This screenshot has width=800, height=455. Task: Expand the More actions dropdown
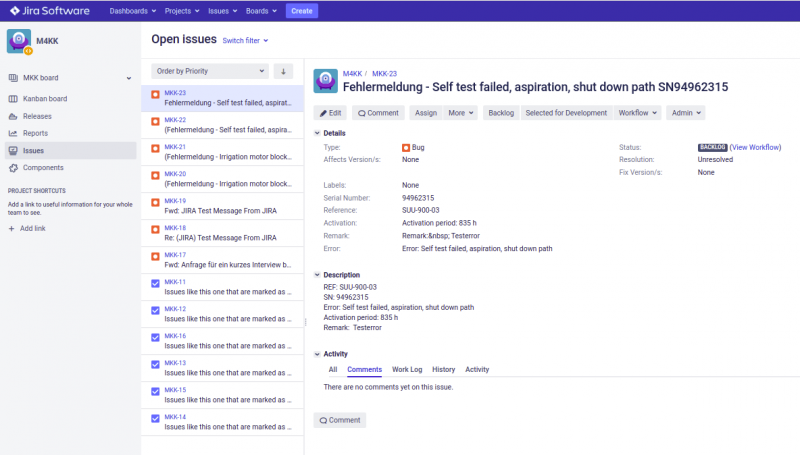[460, 113]
